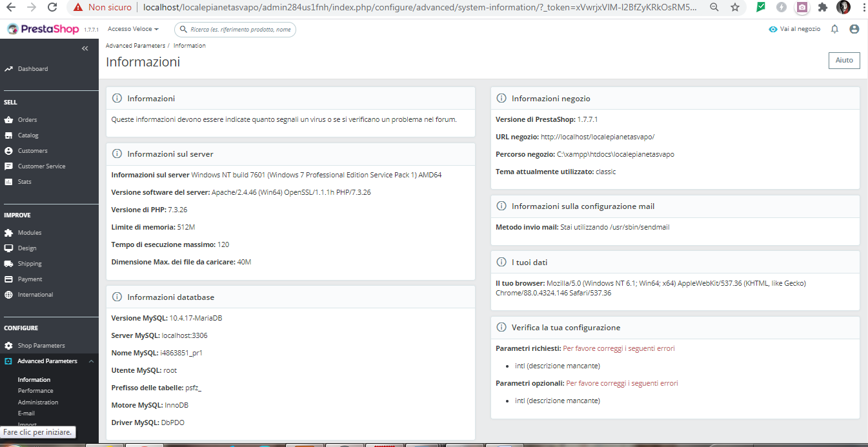Click the International globe icon

point(8,295)
